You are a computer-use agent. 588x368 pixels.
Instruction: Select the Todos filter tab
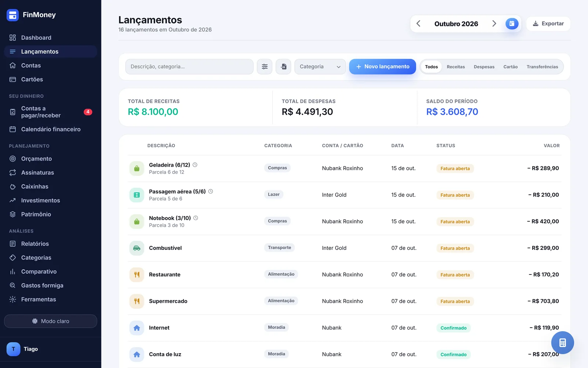[431, 67]
